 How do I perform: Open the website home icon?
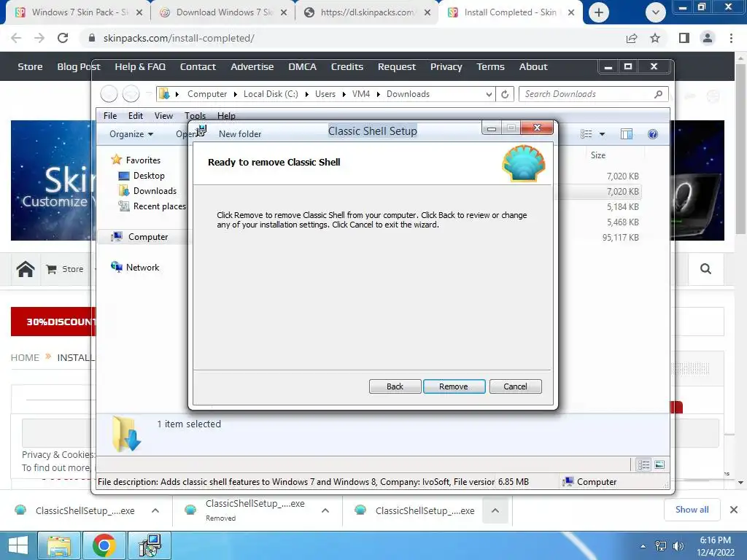coord(26,269)
